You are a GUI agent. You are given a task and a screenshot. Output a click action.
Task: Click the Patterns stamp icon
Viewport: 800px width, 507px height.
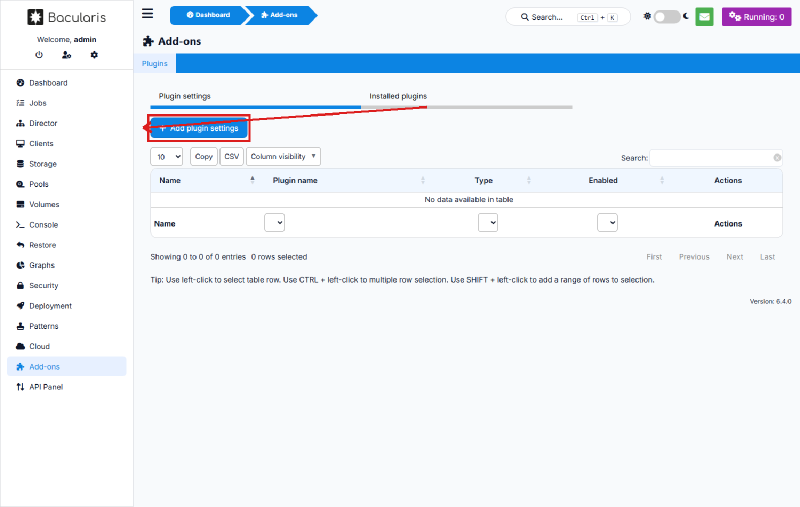point(20,326)
